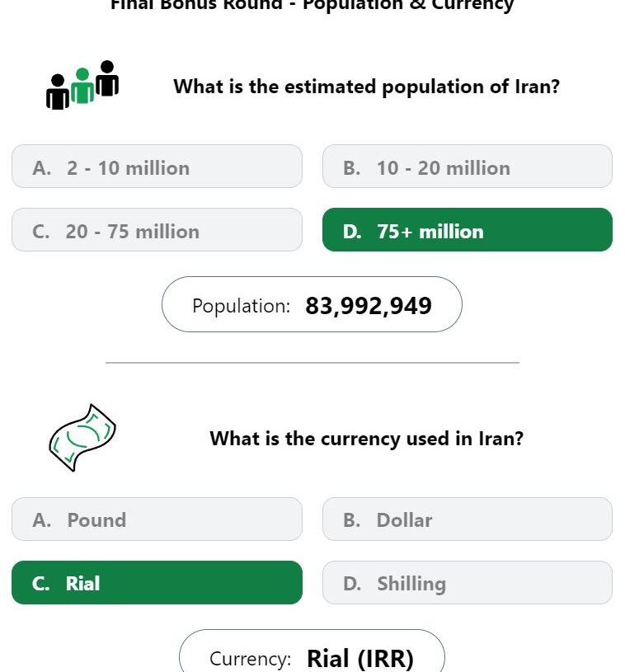The image size is (625, 672).
Task: Click the green person figure in population icon
Action: (x=82, y=85)
